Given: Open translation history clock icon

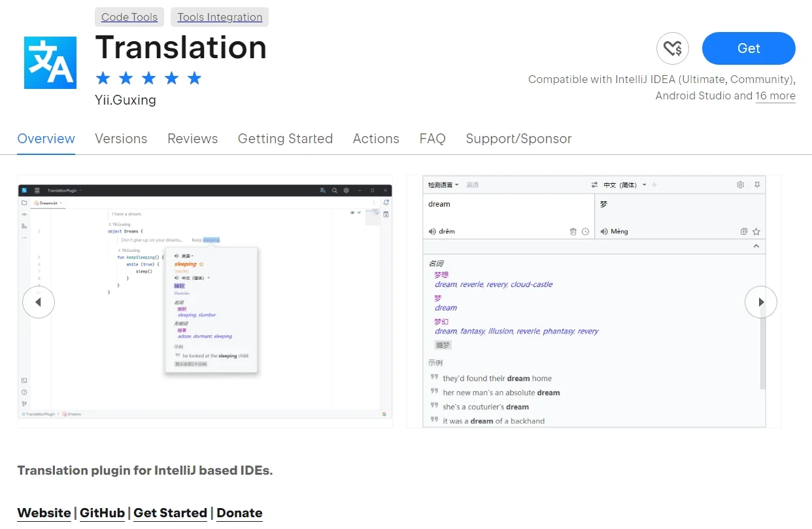Looking at the screenshot, I should tap(585, 231).
